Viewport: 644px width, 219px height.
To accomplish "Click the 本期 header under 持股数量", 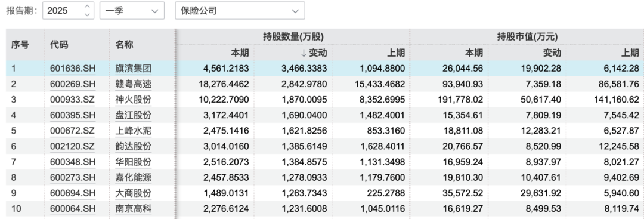I will [x=240, y=53].
